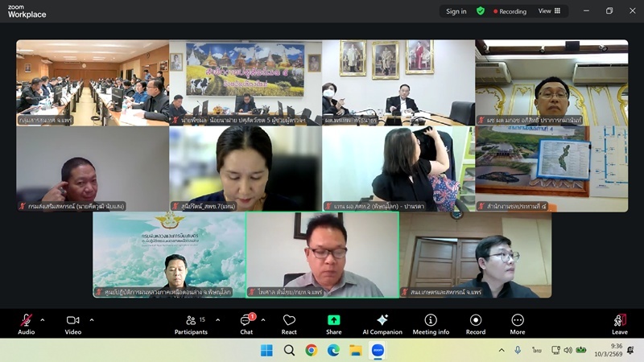This screenshot has width=644, height=362.
Task: Unmute the microphone with the Audio button
Action: tap(26, 323)
